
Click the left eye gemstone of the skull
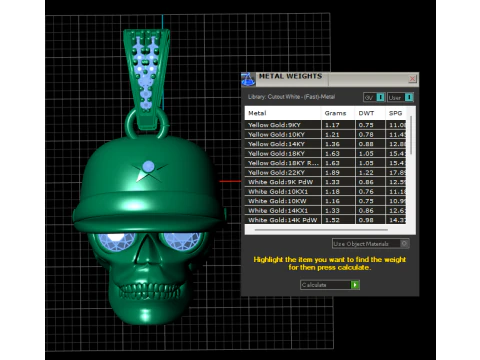(x=116, y=241)
